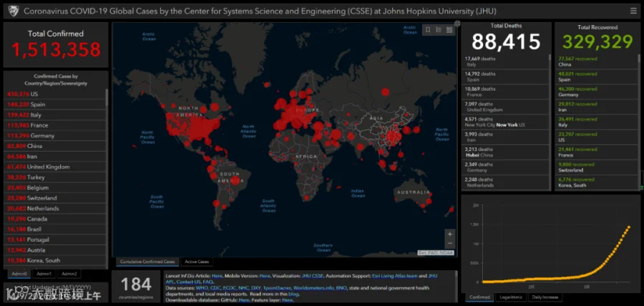644x306 pixels.
Task: Click the info text panel scrollbar
Action: pyautogui.click(x=456, y=286)
